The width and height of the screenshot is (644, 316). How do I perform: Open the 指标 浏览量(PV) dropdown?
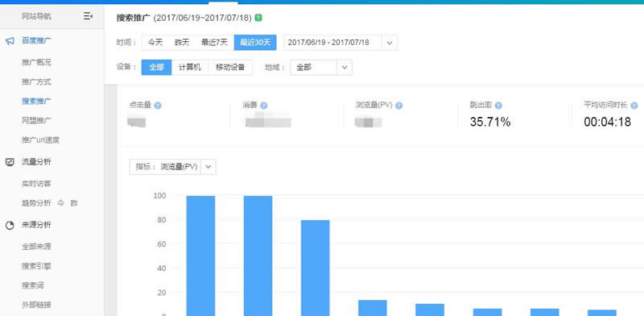click(208, 167)
